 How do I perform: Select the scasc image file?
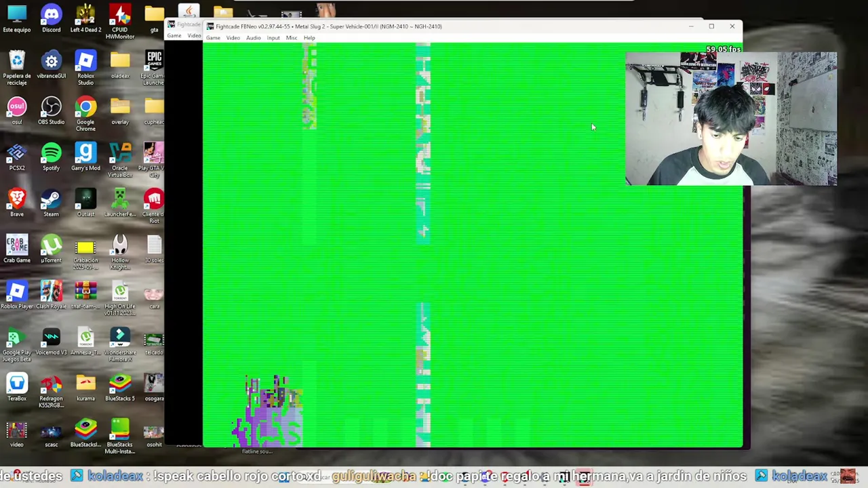coord(51,434)
